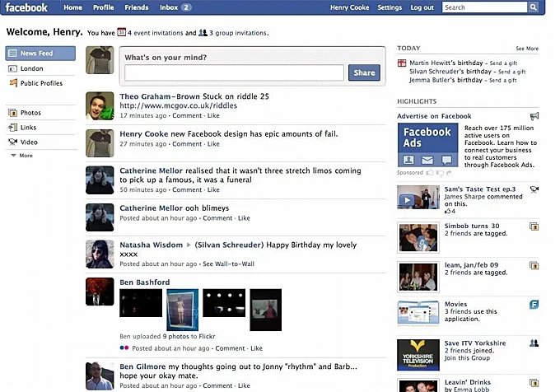The image size is (560, 392).
Task: Open the Facebook Ads banner image
Action: tap(427, 145)
